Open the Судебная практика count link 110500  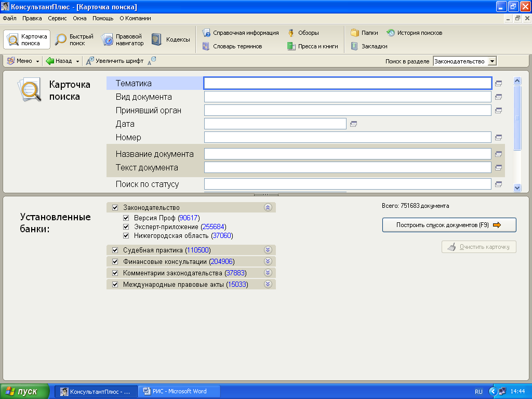coord(198,250)
